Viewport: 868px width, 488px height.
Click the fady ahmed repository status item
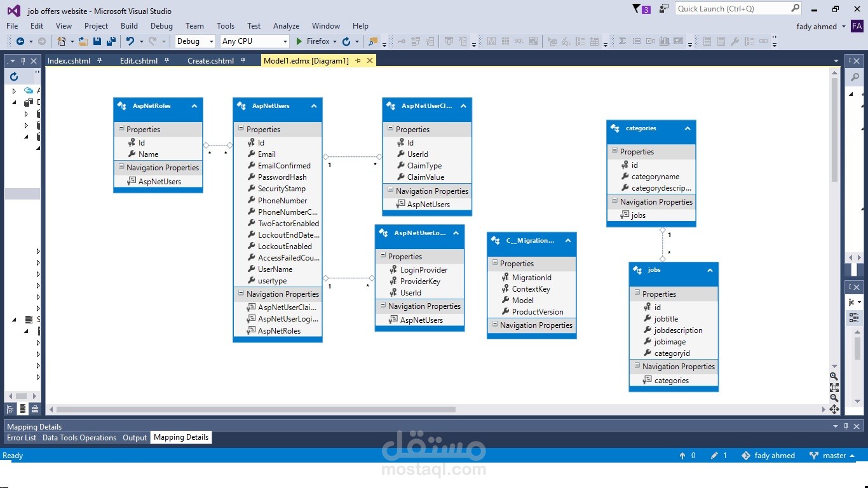tap(768, 456)
